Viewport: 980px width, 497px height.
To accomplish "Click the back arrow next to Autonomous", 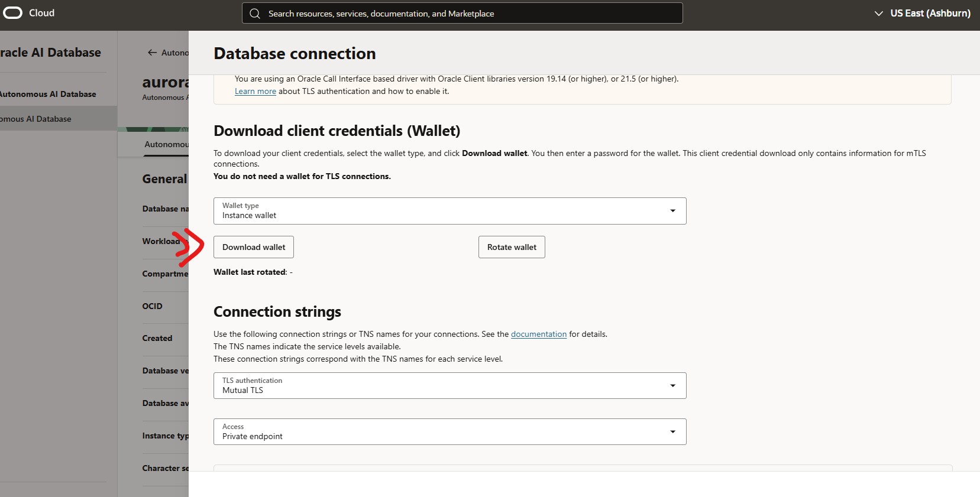I will 153,53.
